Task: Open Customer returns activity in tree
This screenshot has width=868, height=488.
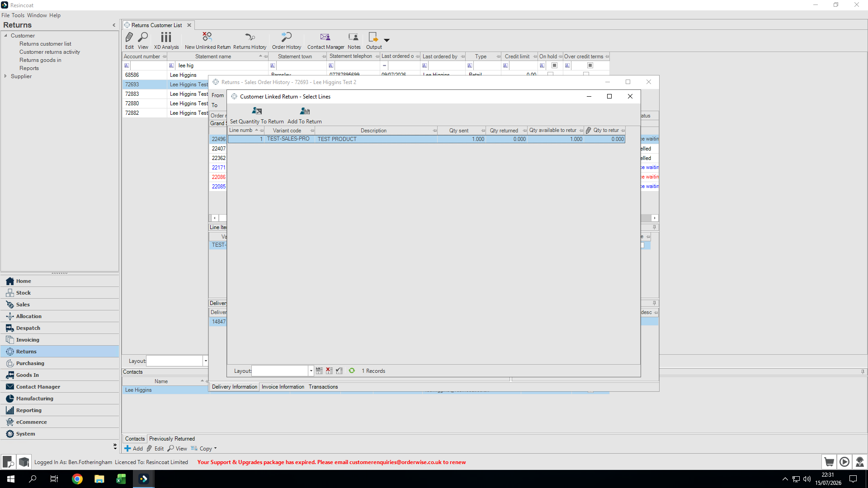Action: pos(50,52)
